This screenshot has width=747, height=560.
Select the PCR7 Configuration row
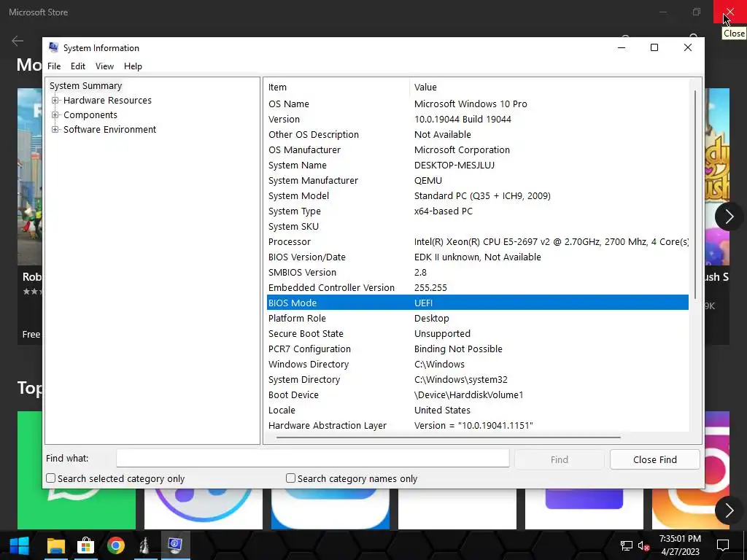pos(477,349)
